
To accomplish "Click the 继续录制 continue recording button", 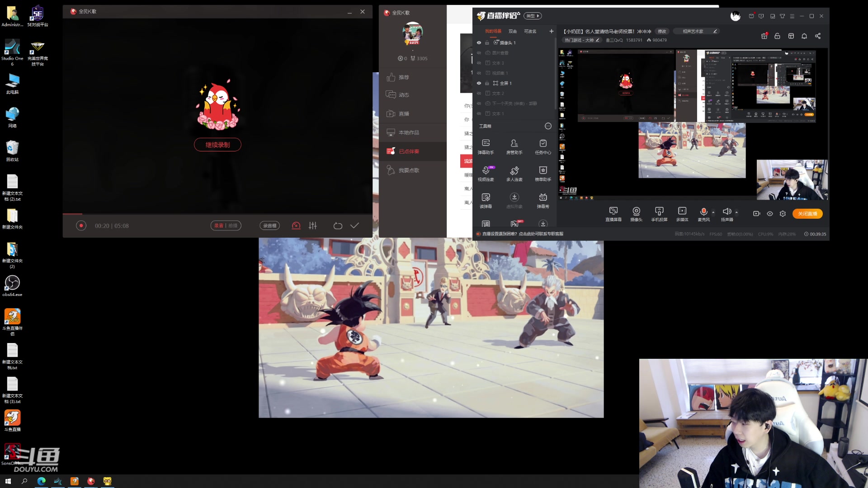I will [217, 145].
